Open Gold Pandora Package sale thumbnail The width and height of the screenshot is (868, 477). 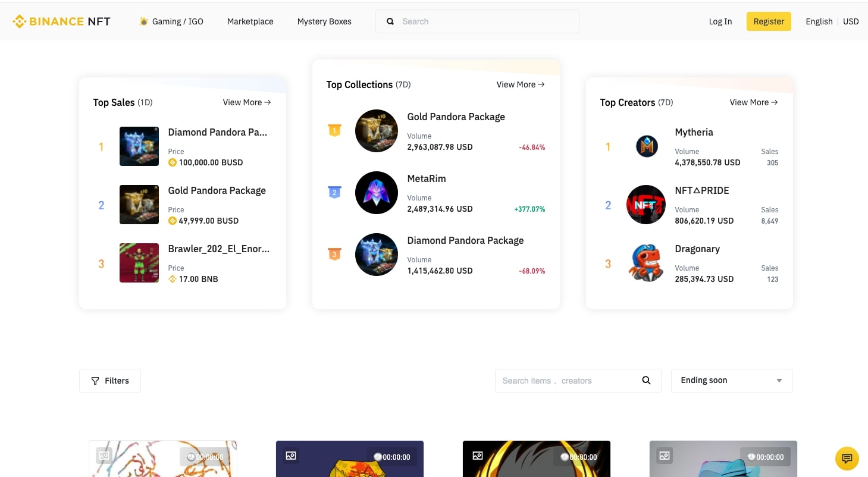[139, 205]
